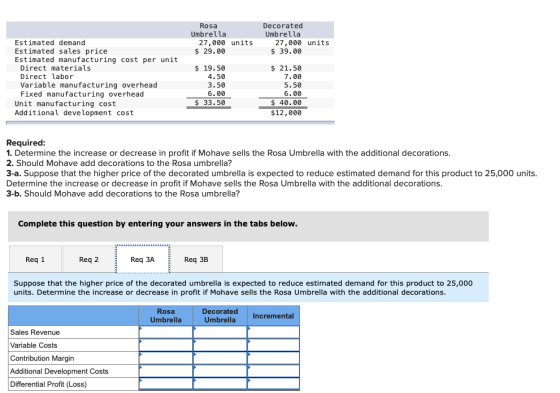
Task: Click Contribution Margin cell for Rosa Umbrella
Action: click(166, 358)
